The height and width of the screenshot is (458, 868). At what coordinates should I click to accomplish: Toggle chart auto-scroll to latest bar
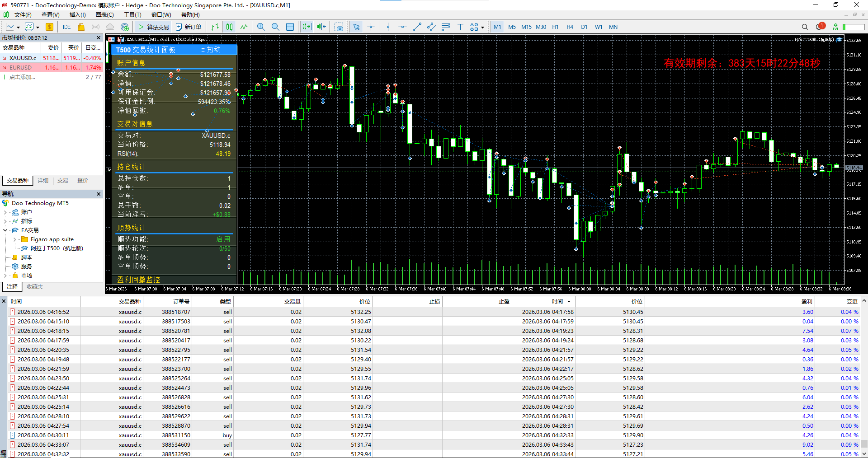click(x=307, y=27)
